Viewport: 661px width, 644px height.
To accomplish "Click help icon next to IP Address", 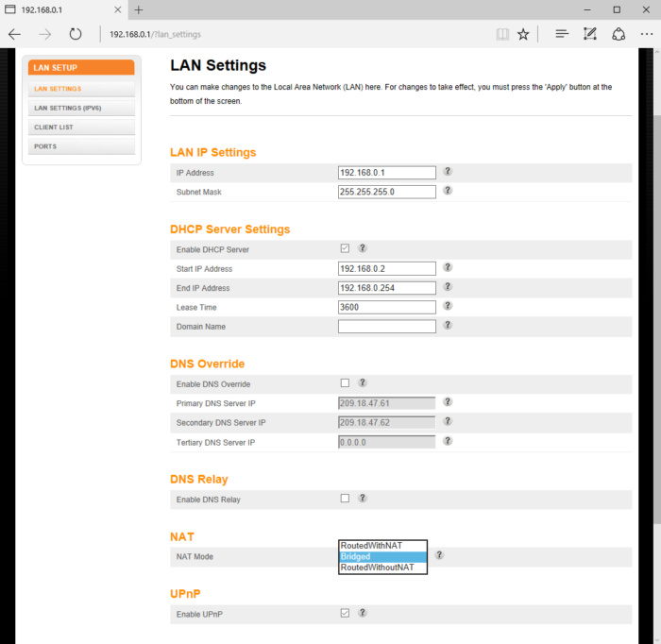I will point(448,172).
